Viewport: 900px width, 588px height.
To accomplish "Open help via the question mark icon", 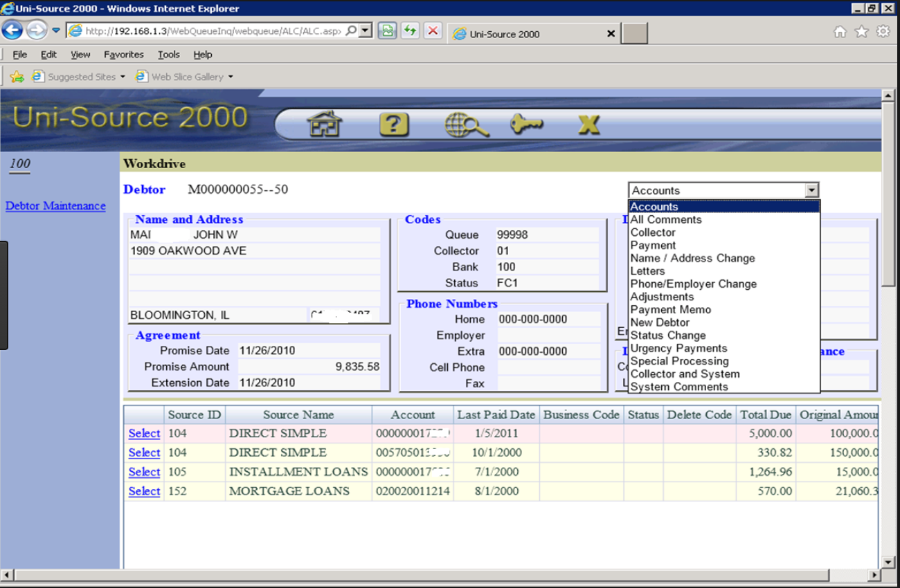I will tap(393, 125).
